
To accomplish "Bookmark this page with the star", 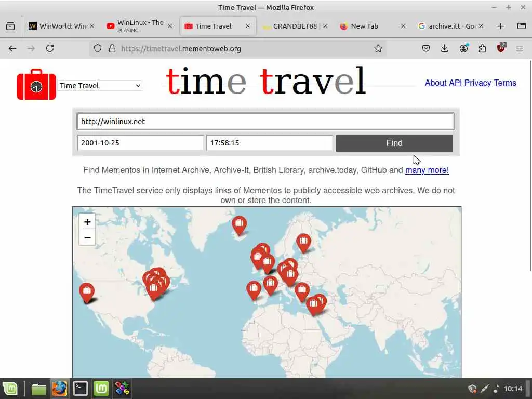I will click(378, 48).
